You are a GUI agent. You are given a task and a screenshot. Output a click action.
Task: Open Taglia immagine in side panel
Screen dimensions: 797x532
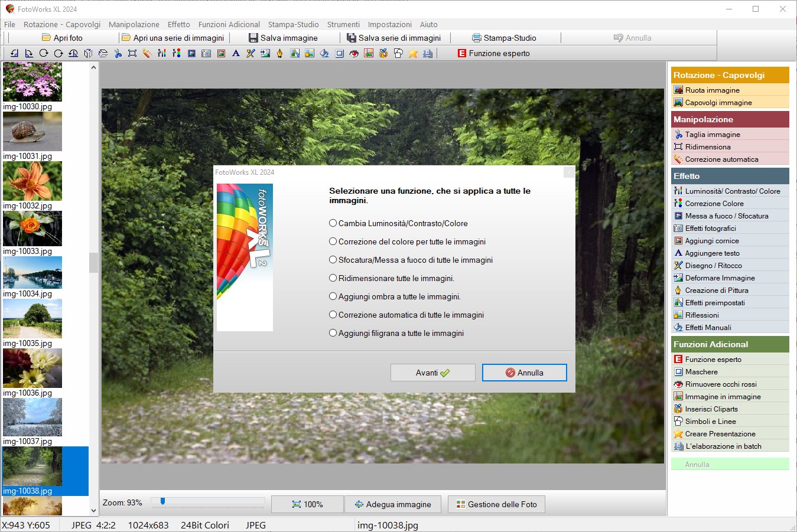[730, 134]
